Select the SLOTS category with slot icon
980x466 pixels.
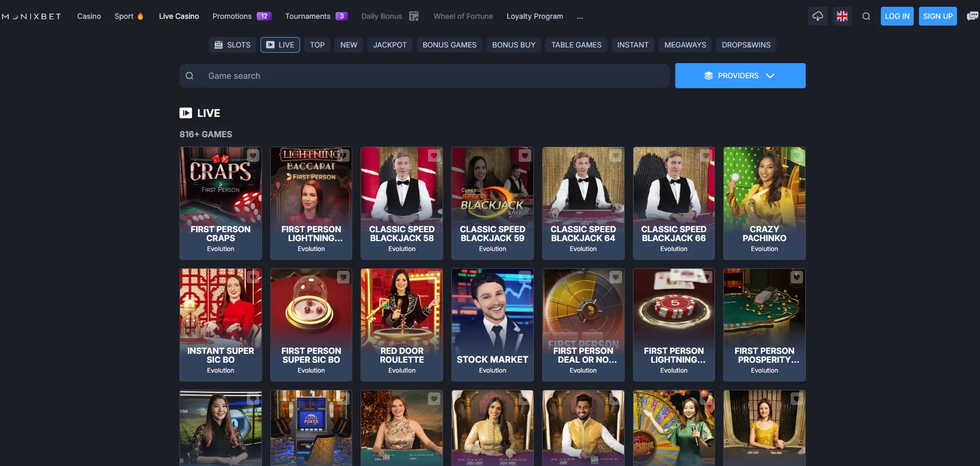pyautogui.click(x=233, y=45)
